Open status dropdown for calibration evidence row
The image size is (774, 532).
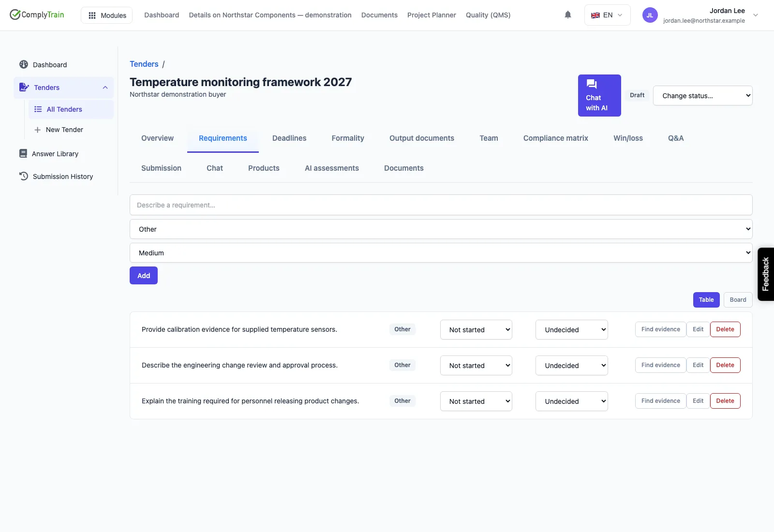[476, 329]
